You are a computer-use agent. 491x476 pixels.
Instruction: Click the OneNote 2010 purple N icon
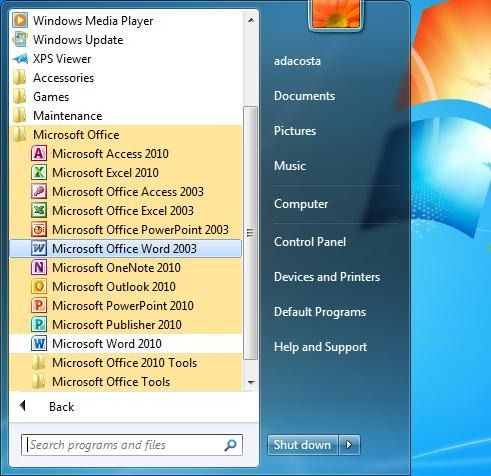[x=39, y=268]
